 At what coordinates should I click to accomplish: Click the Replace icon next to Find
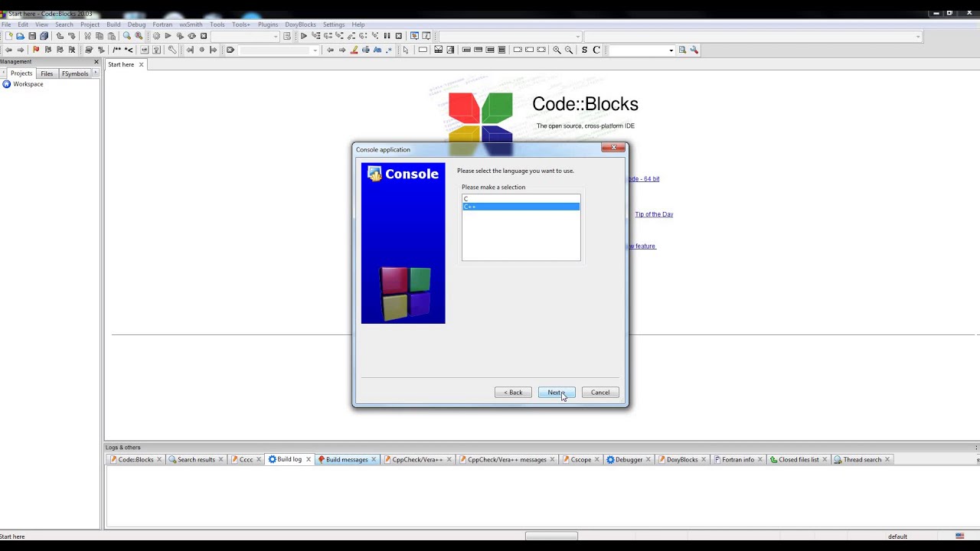tap(139, 36)
